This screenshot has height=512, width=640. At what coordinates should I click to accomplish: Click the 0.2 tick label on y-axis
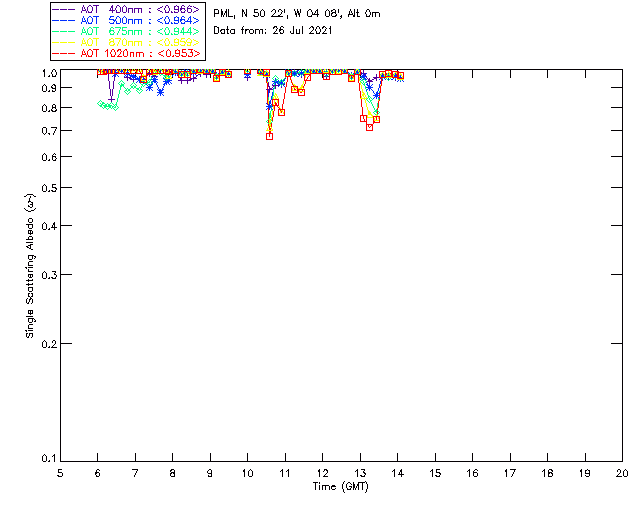(x=46, y=343)
